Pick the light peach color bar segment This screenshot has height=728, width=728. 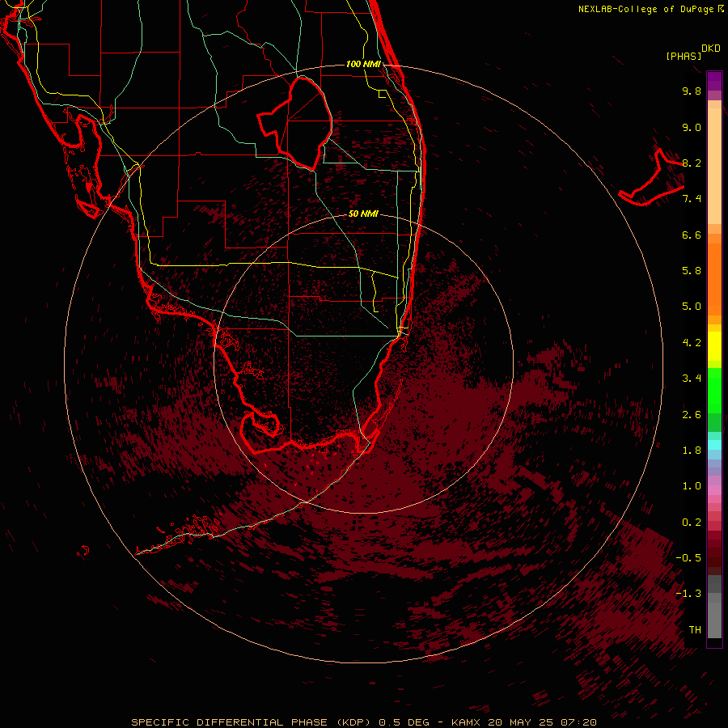coord(714,166)
